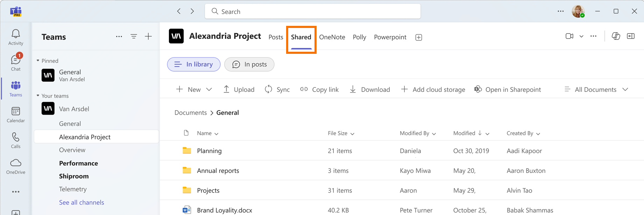Screen dimensions: 644x215
Task: Open the Calendar app icon
Action: (16, 115)
